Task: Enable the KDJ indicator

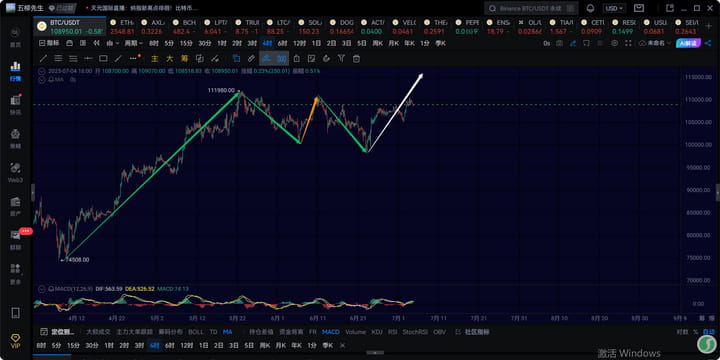Action: coord(377,332)
